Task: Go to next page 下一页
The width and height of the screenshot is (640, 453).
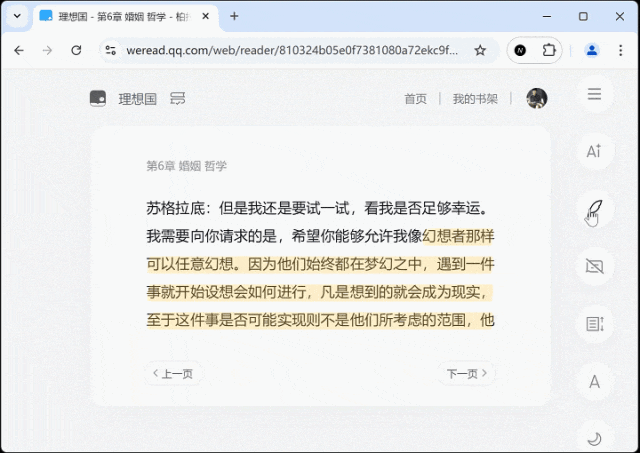Action: click(467, 373)
